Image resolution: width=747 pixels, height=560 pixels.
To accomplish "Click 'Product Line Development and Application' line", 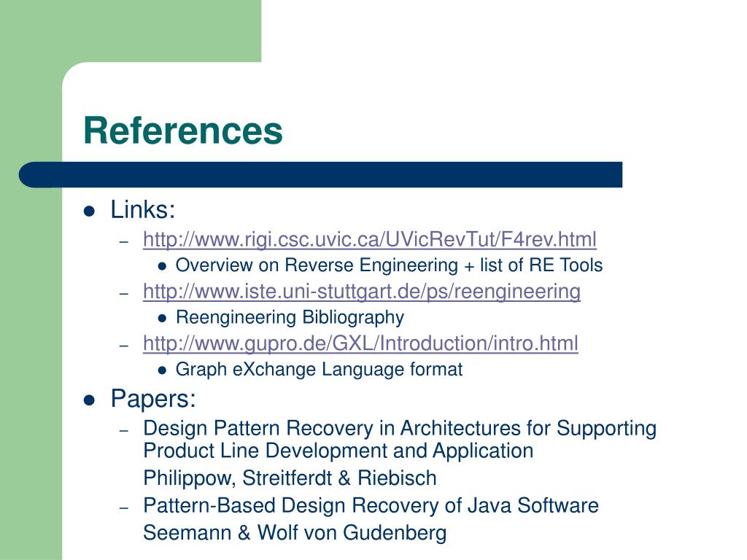I will coord(338,451).
